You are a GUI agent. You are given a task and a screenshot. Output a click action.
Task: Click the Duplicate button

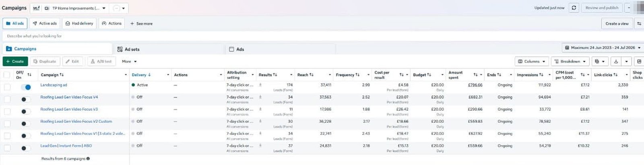[x=45, y=61]
